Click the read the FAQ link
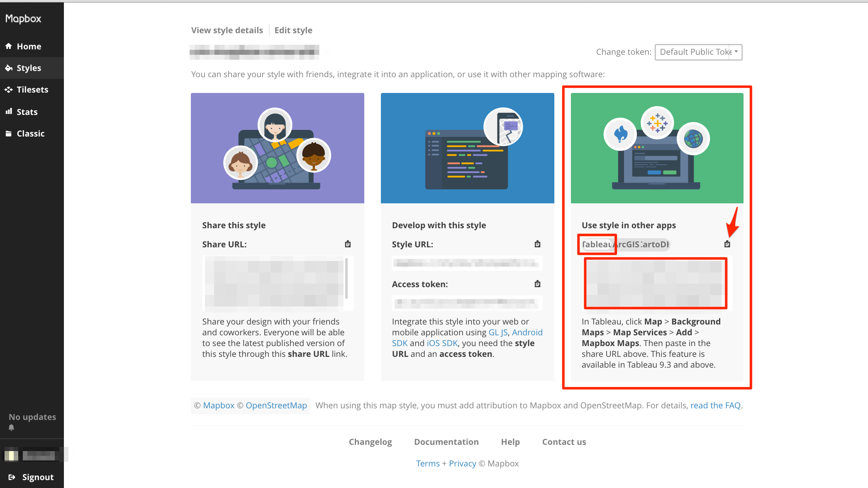This screenshot has width=868, height=488. 715,405
